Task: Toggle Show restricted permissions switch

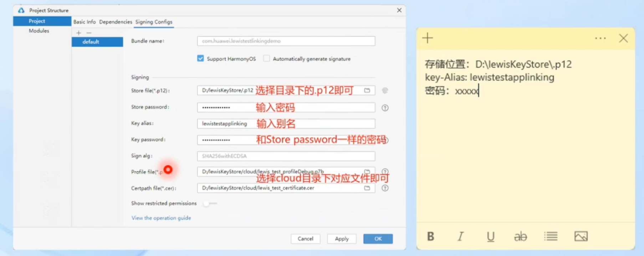Action: pos(210,204)
